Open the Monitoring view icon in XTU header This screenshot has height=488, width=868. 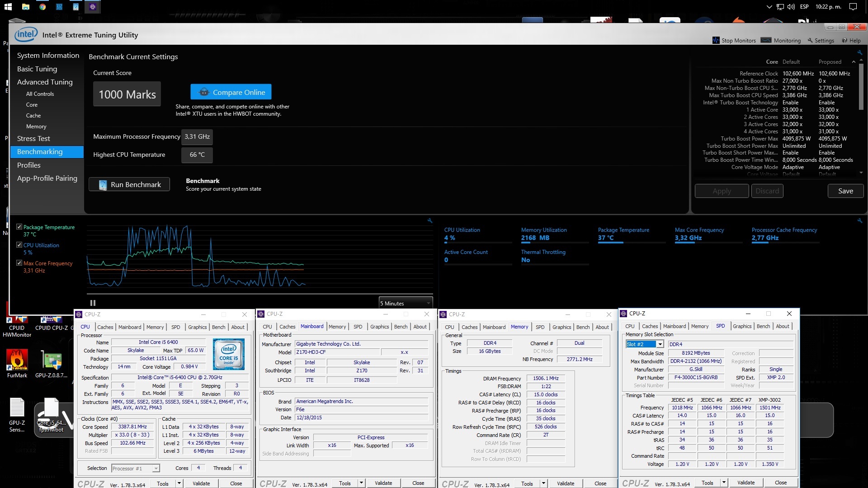point(766,40)
